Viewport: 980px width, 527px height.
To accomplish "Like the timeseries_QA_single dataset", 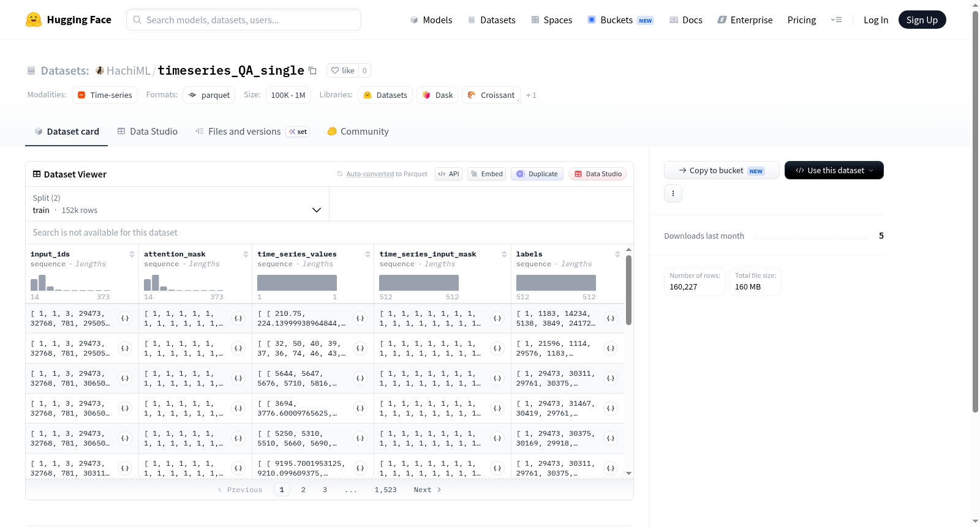I will [x=342, y=70].
